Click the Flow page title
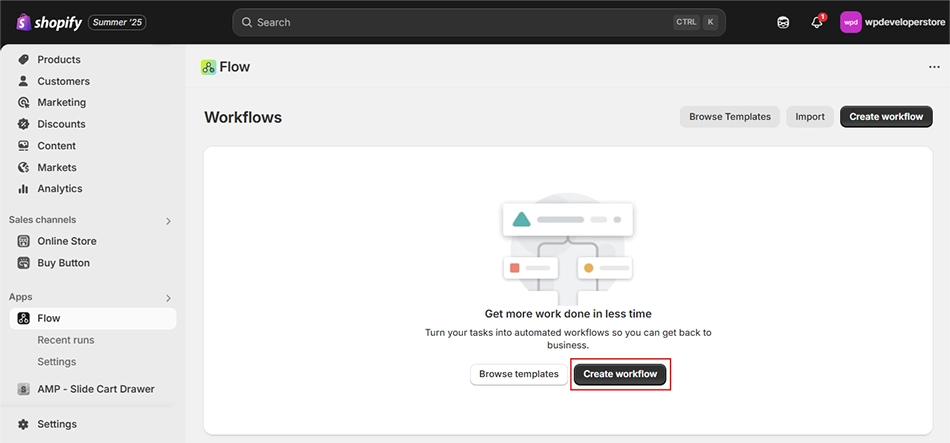950x443 pixels. coord(234,67)
